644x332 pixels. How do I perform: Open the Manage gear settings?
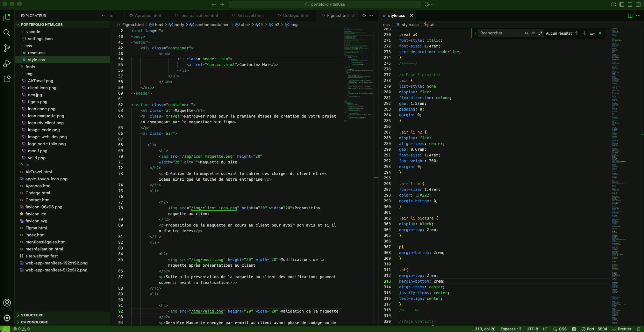point(7,318)
